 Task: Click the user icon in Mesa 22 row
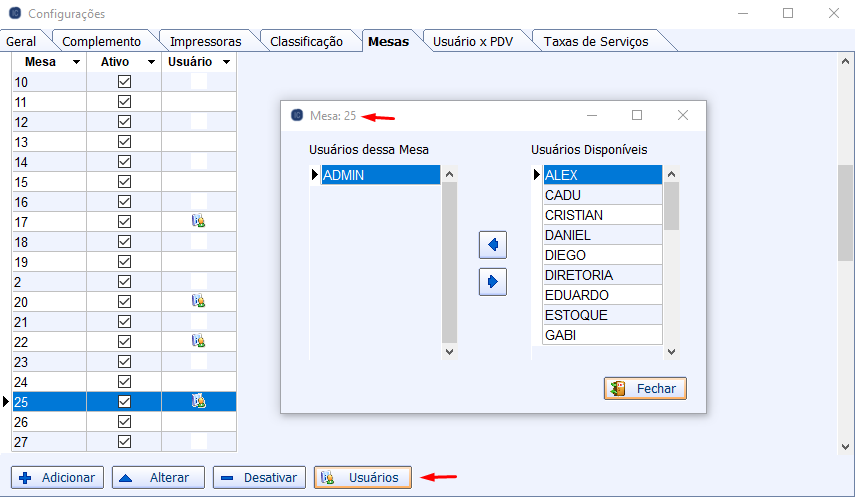click(198, 341)
